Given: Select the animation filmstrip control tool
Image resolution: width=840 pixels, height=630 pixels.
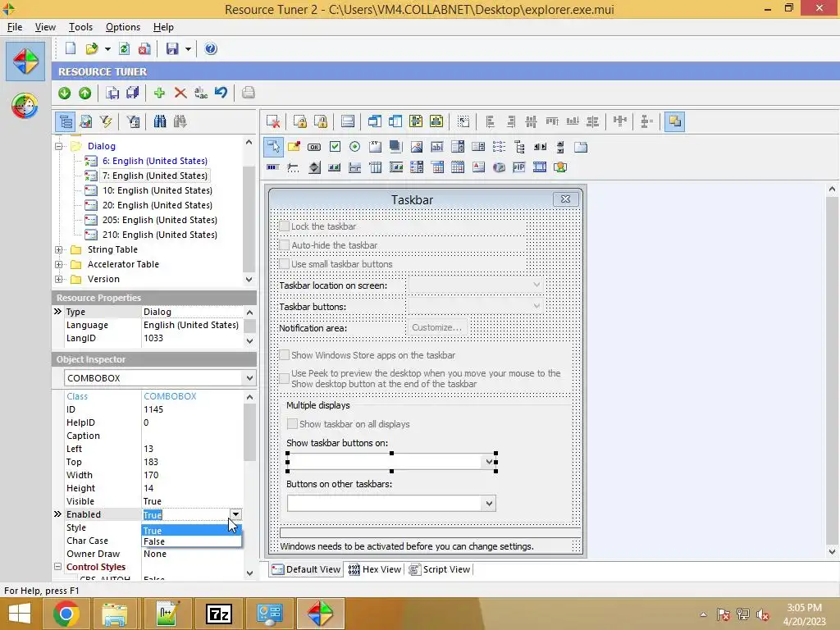Looking at the screenshot, I should click(540, 167).
